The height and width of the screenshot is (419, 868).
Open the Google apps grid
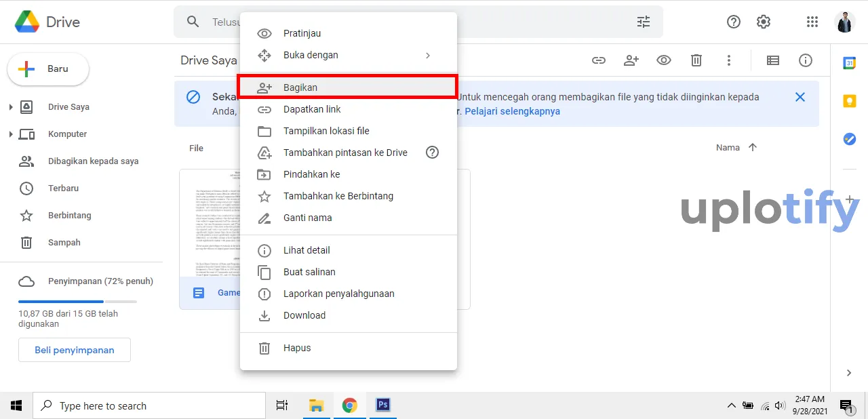(x=812, y=22)
